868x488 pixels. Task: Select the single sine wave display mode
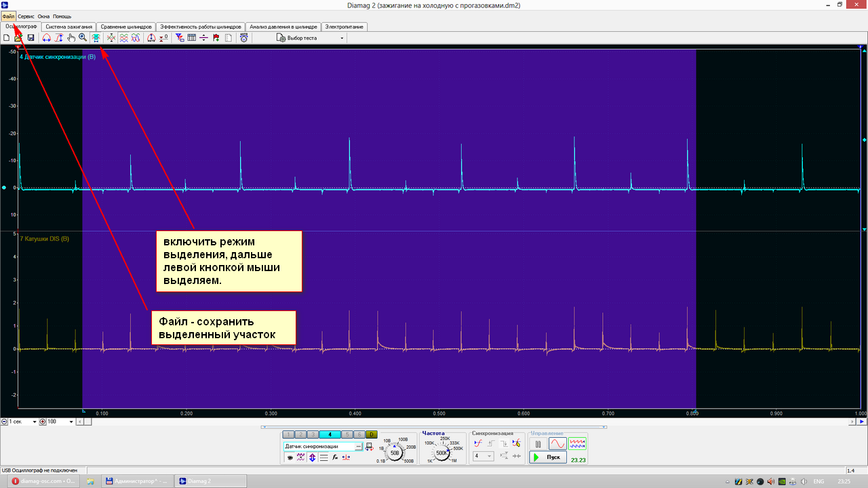[557, 444]
